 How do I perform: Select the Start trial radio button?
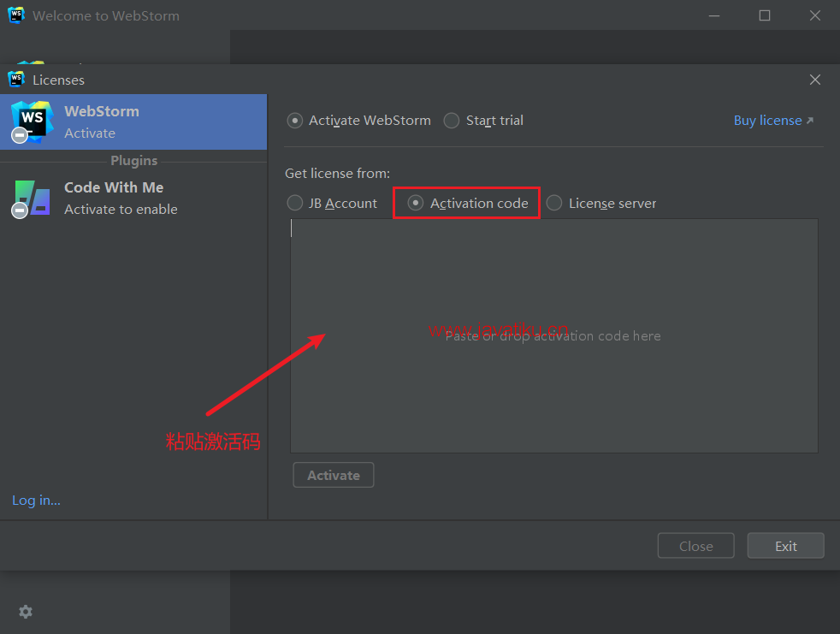(452, 121)
